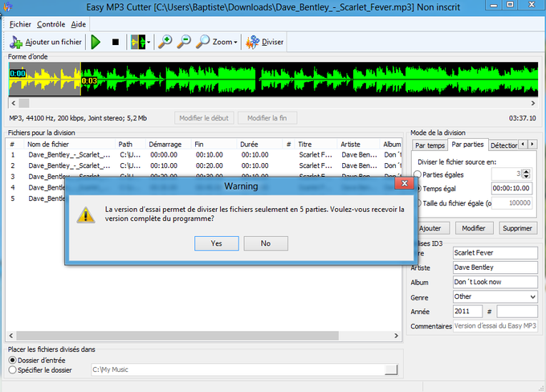Click the 0:00 marker on the waveform
The height and width of the screenshot is (392, 546).
[x=18, y=74]
